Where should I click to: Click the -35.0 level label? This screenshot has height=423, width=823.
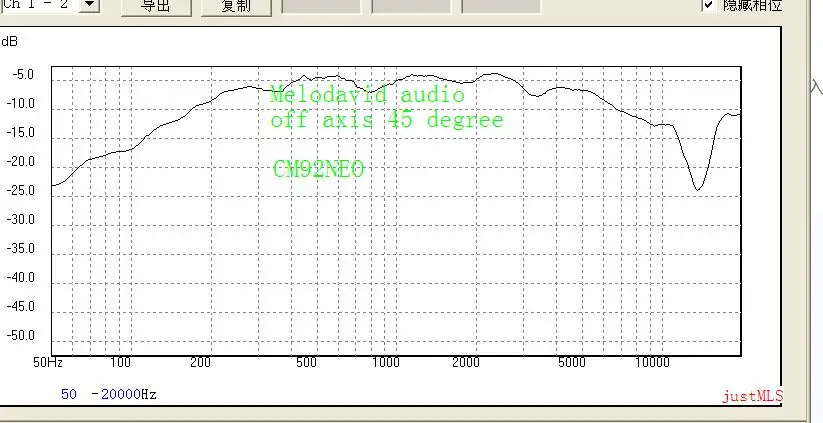click(20, 248)
